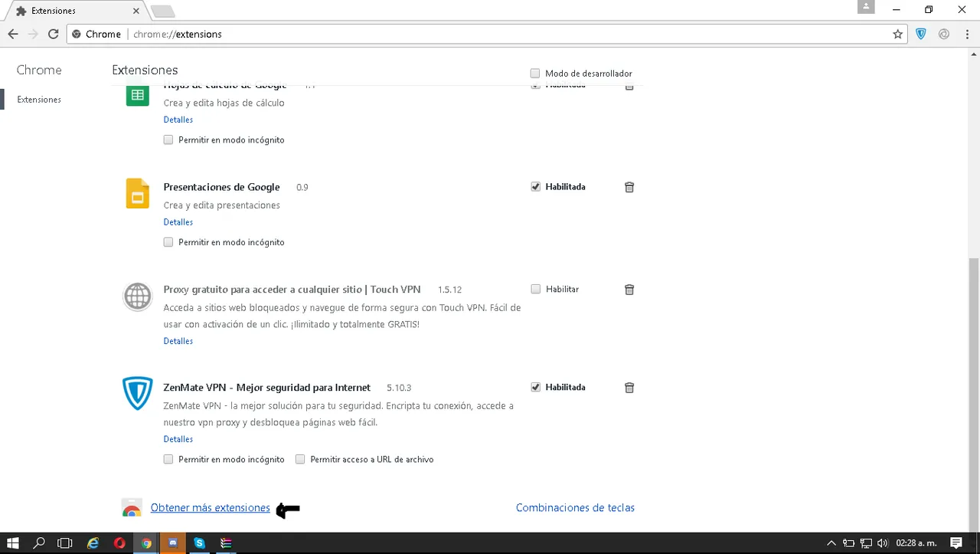Open Skype from the taskbar
The width and height of the screenshot is (980, 554).
(199, 543)
